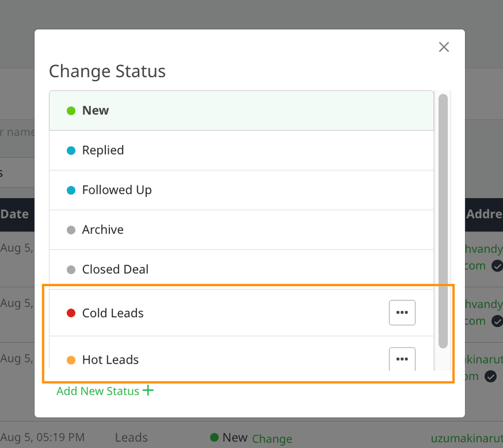Viewport: 503px width, 448px height.
Task: Click the gray dot next to Archive
Action: coord(71,229)
